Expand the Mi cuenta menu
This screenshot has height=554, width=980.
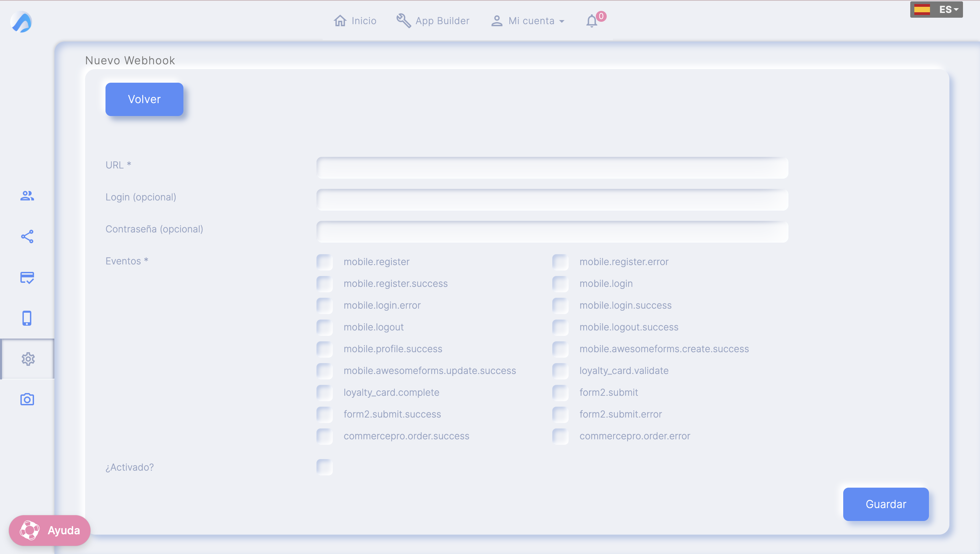[528, 20]
